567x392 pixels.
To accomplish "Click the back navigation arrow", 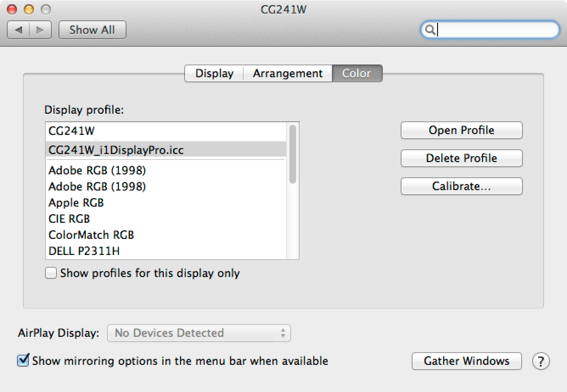I will (19, 30).
